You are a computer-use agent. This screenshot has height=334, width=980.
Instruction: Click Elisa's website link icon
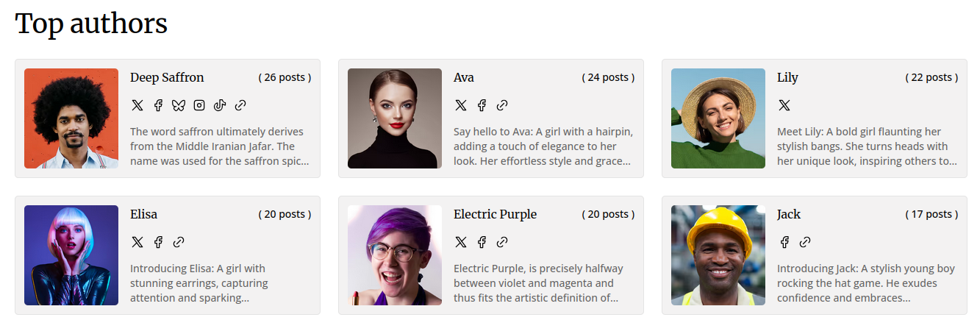[179, 242]
